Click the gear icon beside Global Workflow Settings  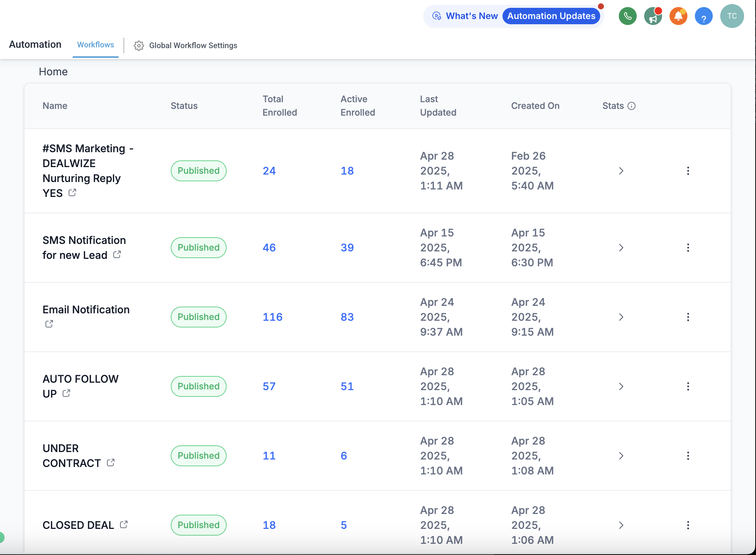138,46
